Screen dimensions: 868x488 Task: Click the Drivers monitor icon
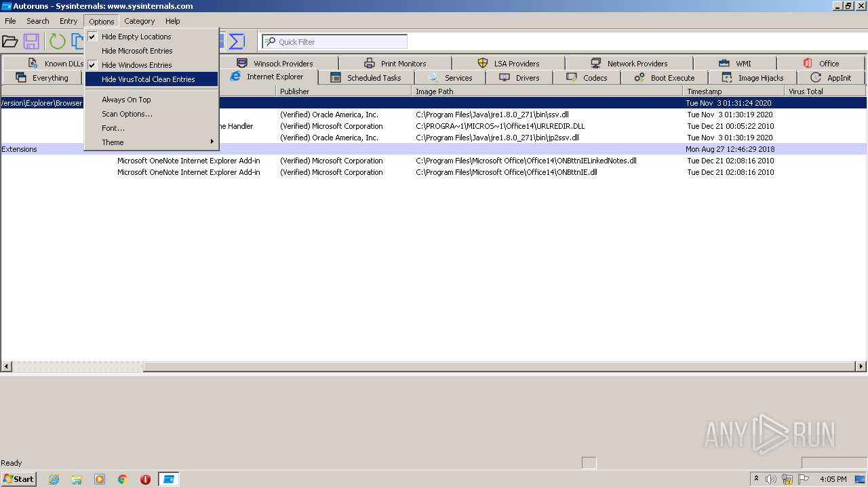click(504, 78)
